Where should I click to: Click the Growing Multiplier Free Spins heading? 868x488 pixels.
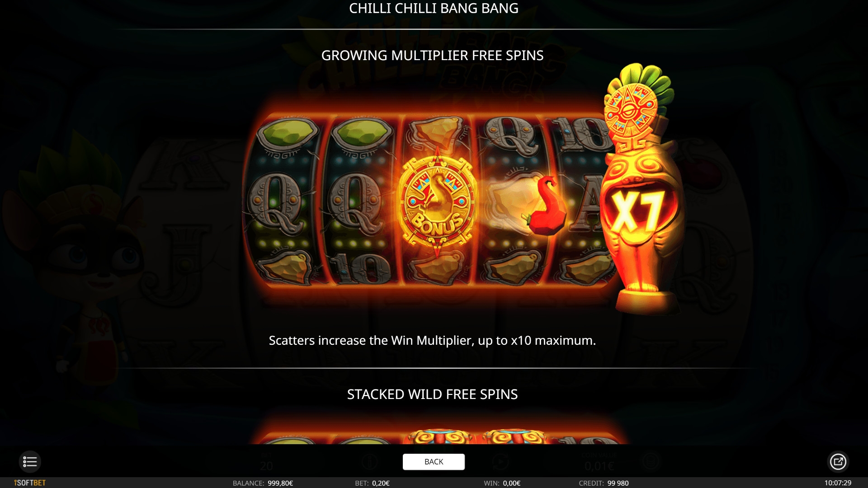tap(432, 55)
